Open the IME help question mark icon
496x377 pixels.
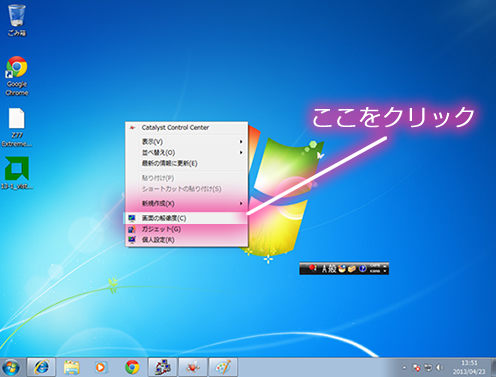click(x=363, y=269)
